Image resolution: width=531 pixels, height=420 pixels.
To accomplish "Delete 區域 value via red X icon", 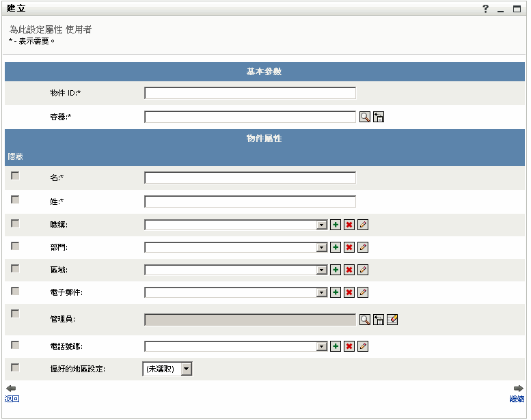I will tap(349, 270).
